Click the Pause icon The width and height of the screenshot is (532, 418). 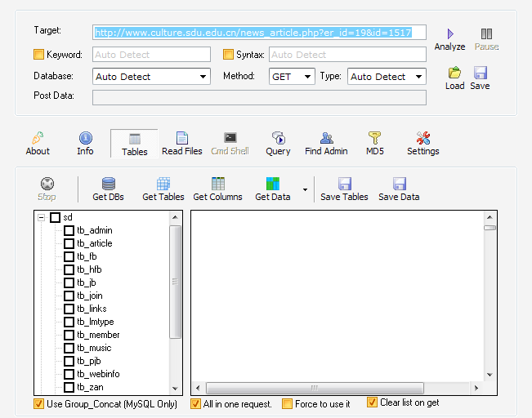pos(486,34)
